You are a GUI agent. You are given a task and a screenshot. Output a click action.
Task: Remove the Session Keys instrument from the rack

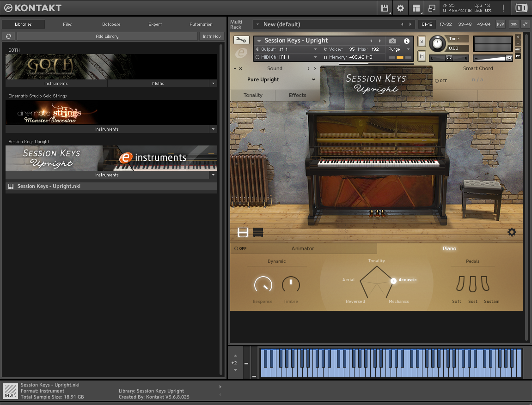point(518,36)
